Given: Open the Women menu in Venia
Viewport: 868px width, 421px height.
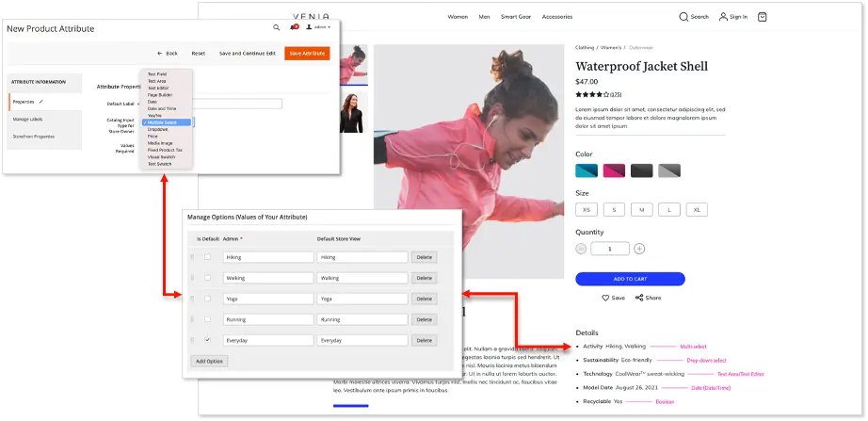Looking at the screenshot, I should (x=458, y=17).
